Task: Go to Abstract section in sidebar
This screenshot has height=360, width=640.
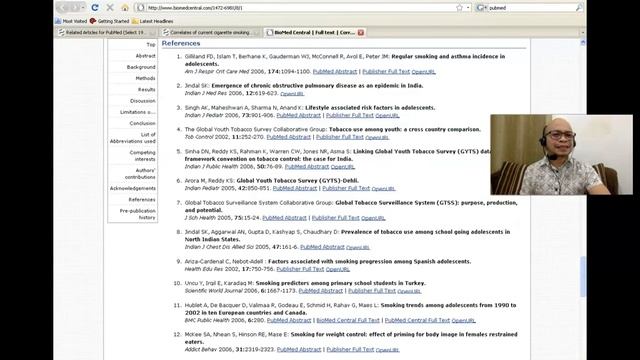Action: pyautogui.click(x=145, y=56)
